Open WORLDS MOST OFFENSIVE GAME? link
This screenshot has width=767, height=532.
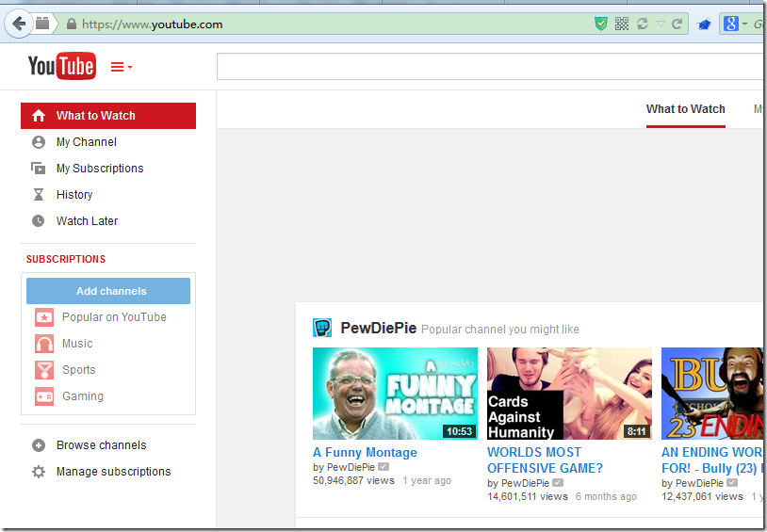pos(545,460)
